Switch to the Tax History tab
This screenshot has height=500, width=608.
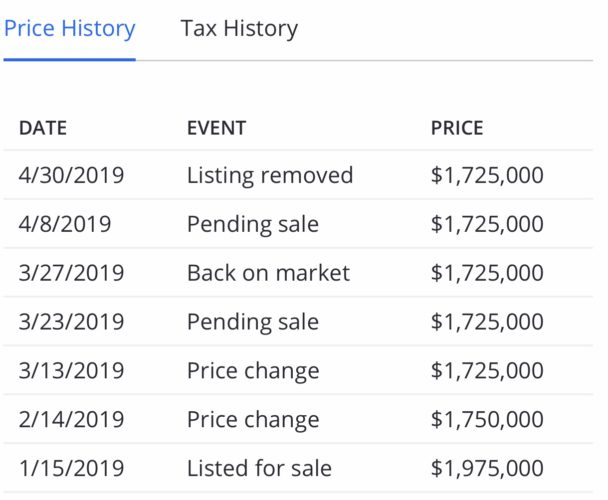coord(239,29)
